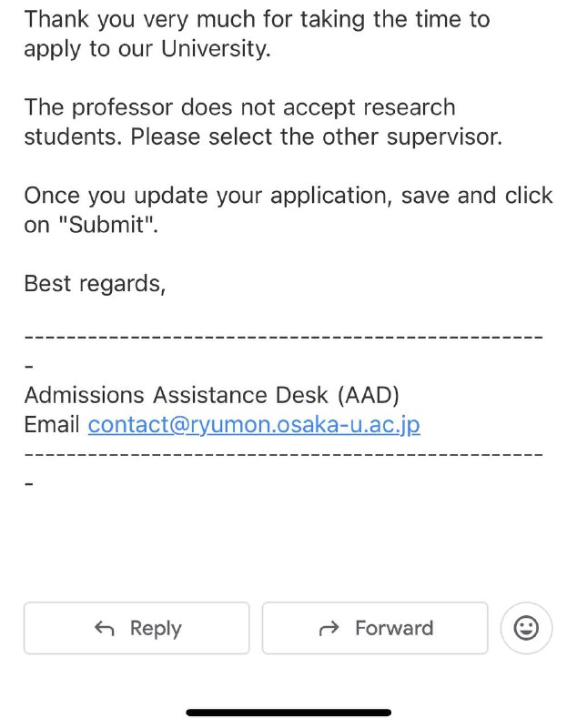Open the contact@ryumon.osaka-u.ac.jp email link
This screenshot has height=728, width=577.
click(254, 425)
